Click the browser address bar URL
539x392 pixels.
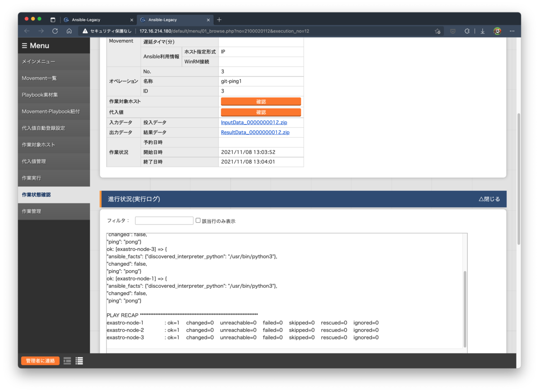pos(224,31)
